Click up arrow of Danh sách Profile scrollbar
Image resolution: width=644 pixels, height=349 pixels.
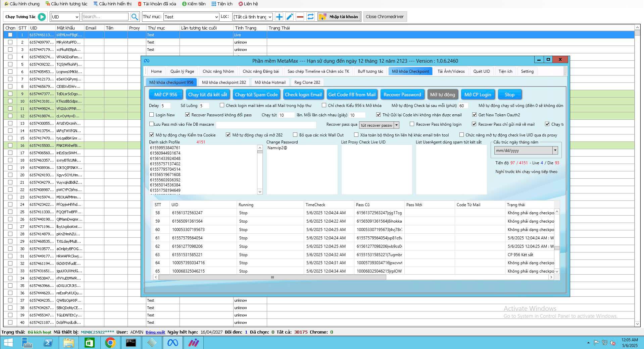click(x=260, y=148)
